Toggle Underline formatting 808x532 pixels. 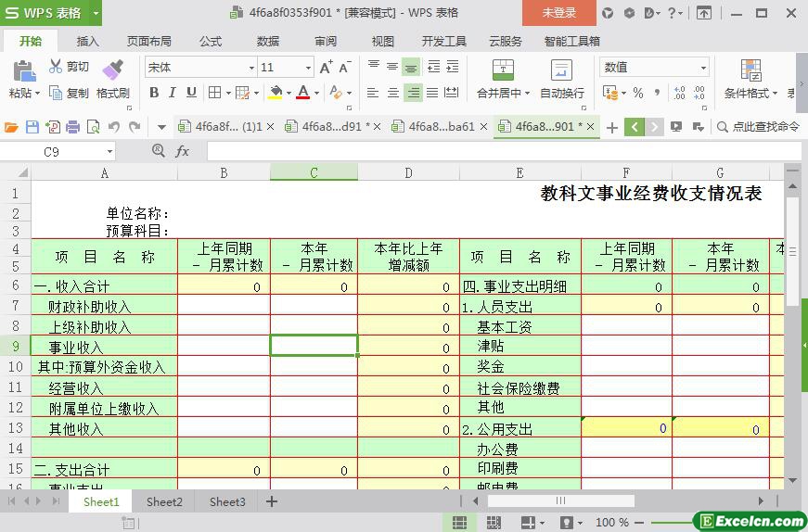pos(191,93)
